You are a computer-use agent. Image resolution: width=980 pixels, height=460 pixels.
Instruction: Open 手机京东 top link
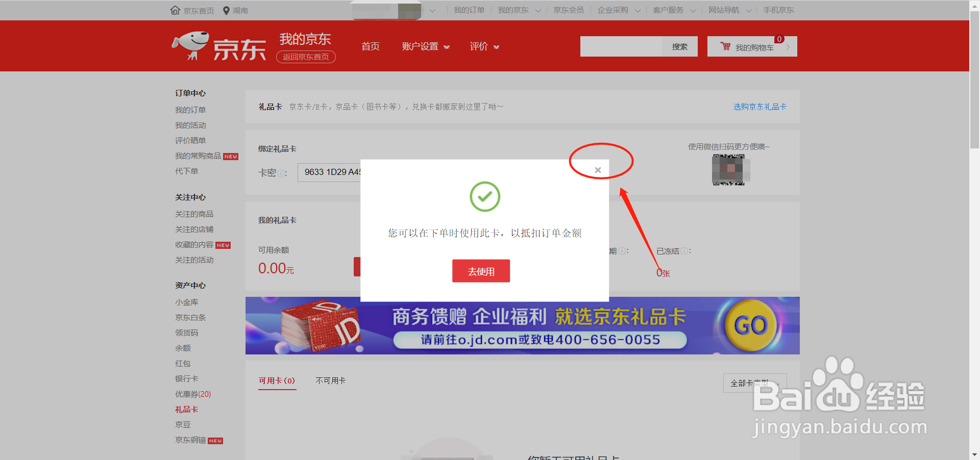(779, 10)
